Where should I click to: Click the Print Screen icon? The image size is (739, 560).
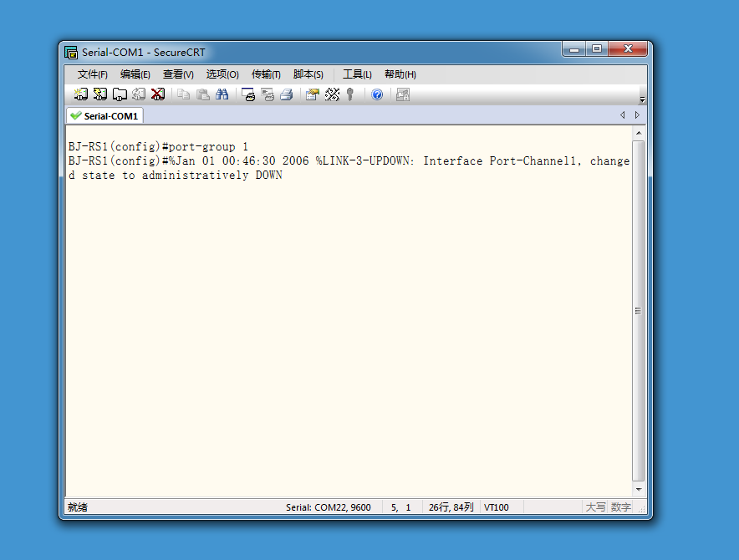pyautogui.click(x=248, y=94)
